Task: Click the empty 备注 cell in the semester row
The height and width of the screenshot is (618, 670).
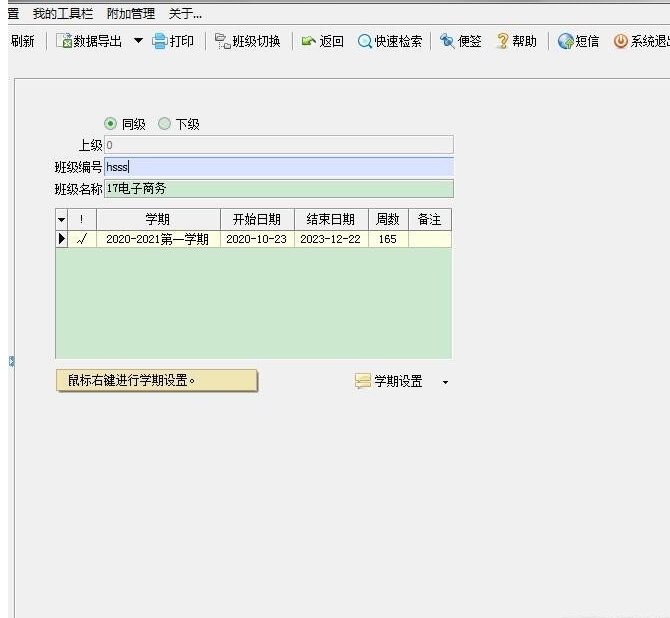Action: 429,239
